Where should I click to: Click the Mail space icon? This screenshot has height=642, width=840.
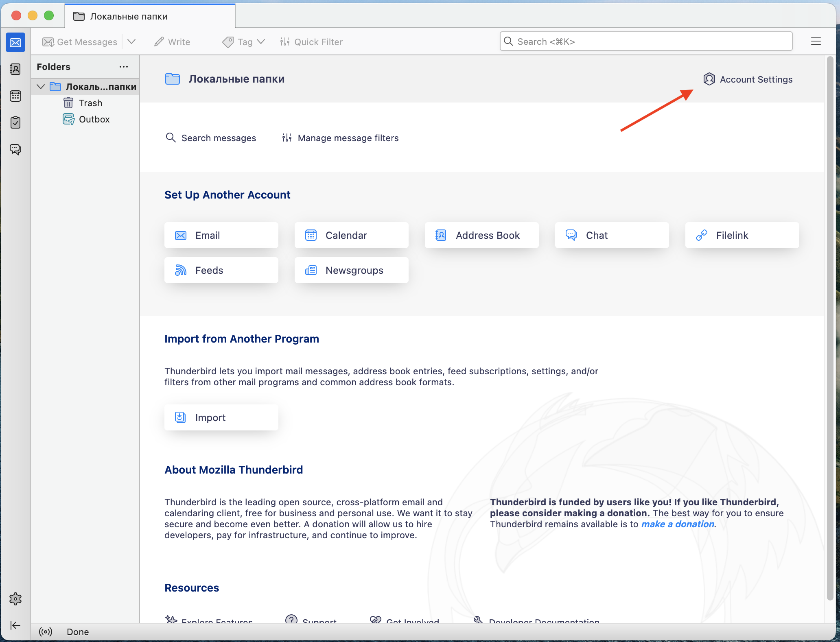(x=15, y=42)
